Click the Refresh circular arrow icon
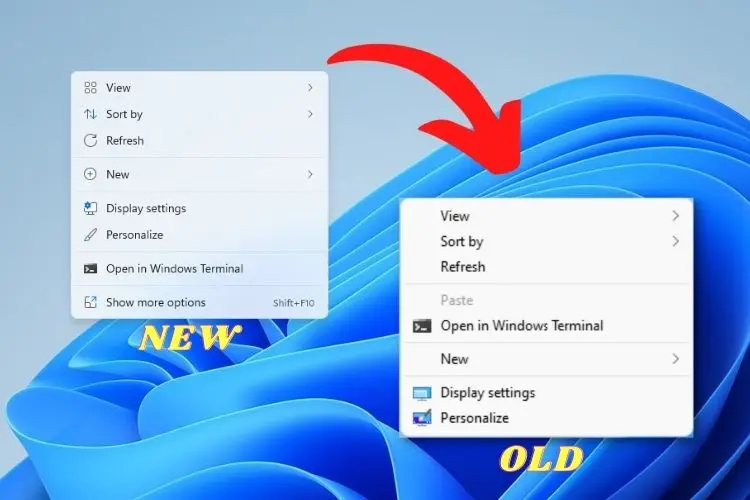Screen dimensions: 750x500 90,140
